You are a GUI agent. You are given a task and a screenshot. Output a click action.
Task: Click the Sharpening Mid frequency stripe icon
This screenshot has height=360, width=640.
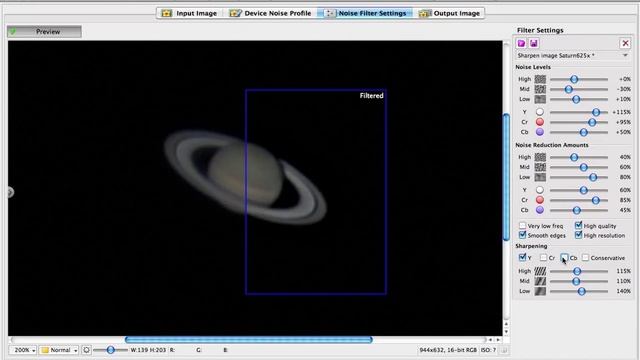point(540,281)
